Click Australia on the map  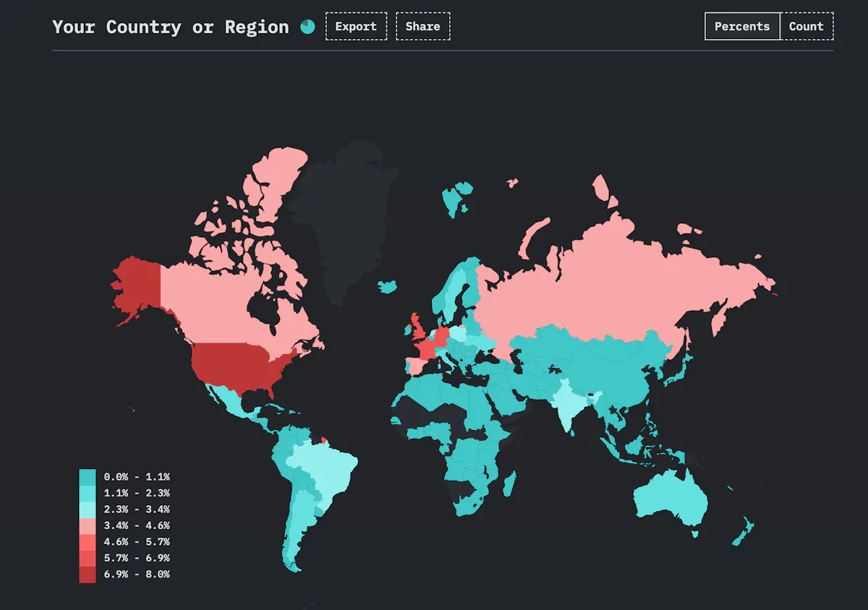coord(669,499)
